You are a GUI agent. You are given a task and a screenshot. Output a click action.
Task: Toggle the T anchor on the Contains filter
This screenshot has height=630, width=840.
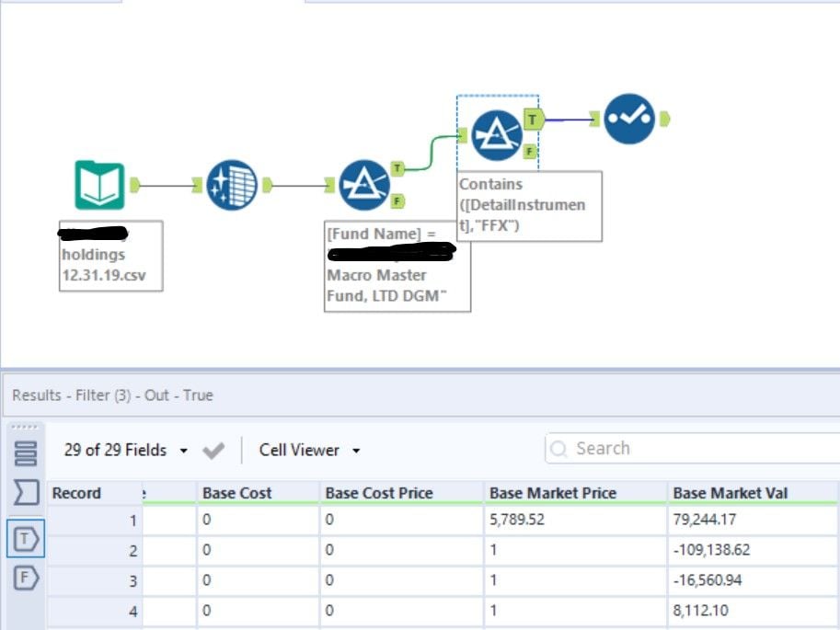click(x=531, y=118)
